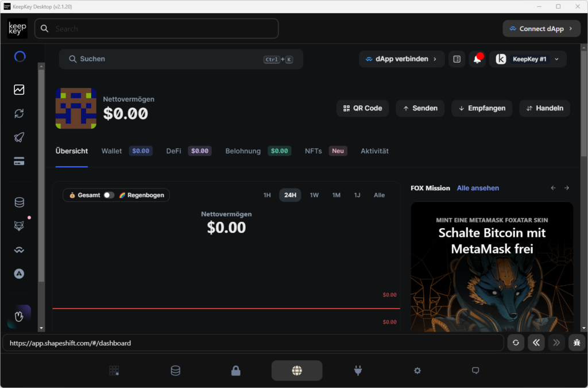Select the rocket icon in the sidebar
This screenshot has height=388, width=588.
[x=19, y=137]
